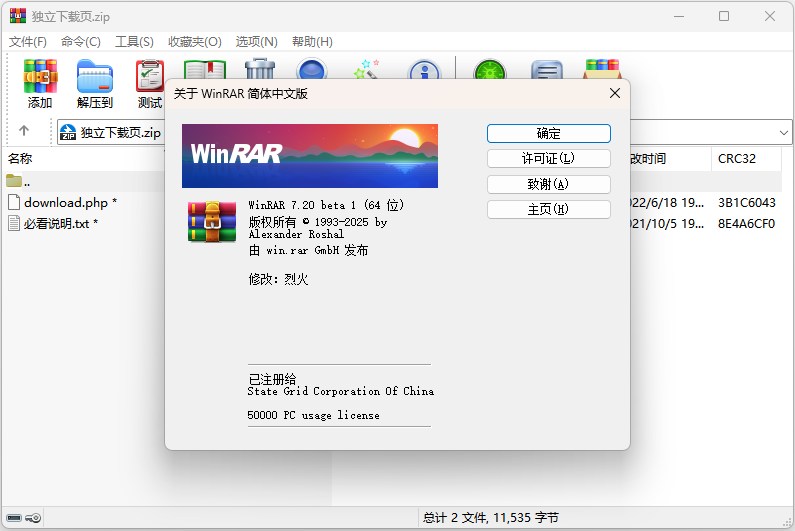Click the SFX books box toolbar icon
Screen dimensions: 795x531
point(602,69)
